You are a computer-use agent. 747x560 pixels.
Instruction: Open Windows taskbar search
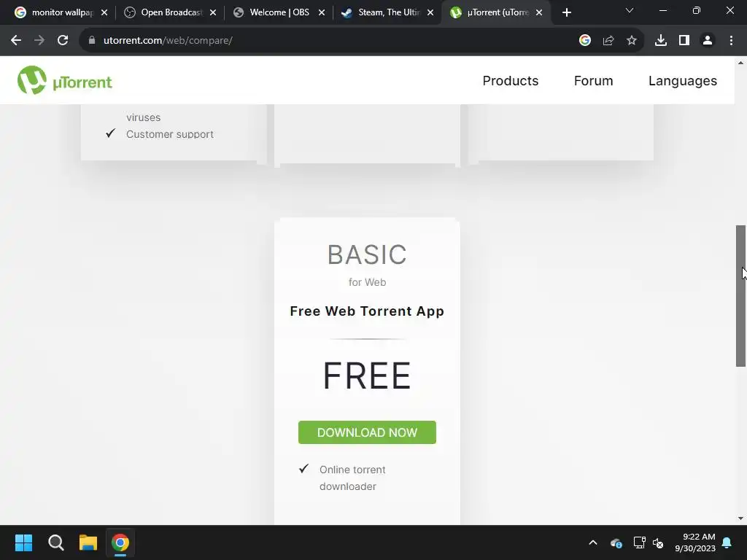(x=55, y=542)
